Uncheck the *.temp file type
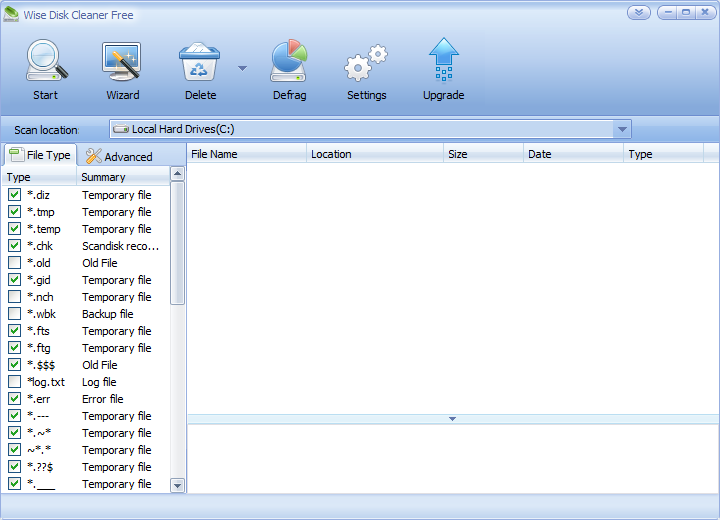This screenshot has height=520, width=720. [14, 228]
